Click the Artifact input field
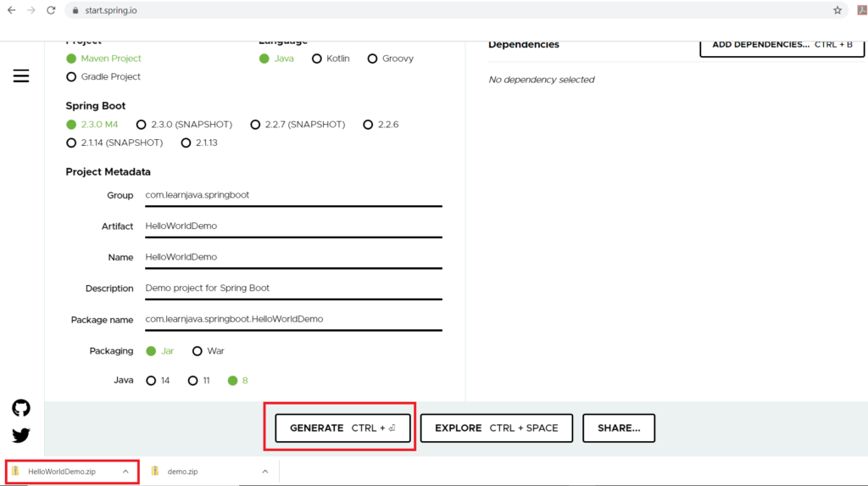Screen dimensions: 868x486 pyautogui.click(x=293, y=226)
